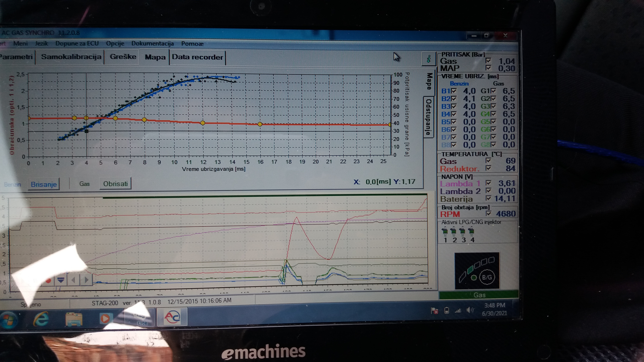Toggle the G3 gas injector checkbox
Viewport: 644px width, 362px height.
(x=493, y=106)
